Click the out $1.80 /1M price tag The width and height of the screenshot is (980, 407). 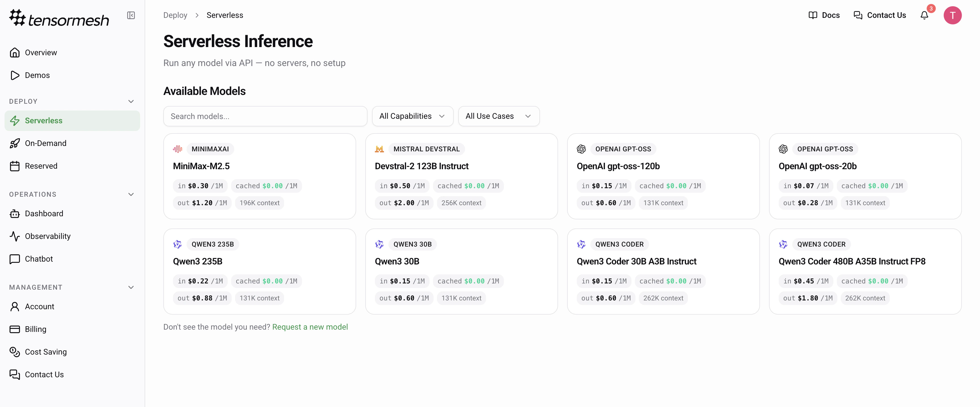808,298
